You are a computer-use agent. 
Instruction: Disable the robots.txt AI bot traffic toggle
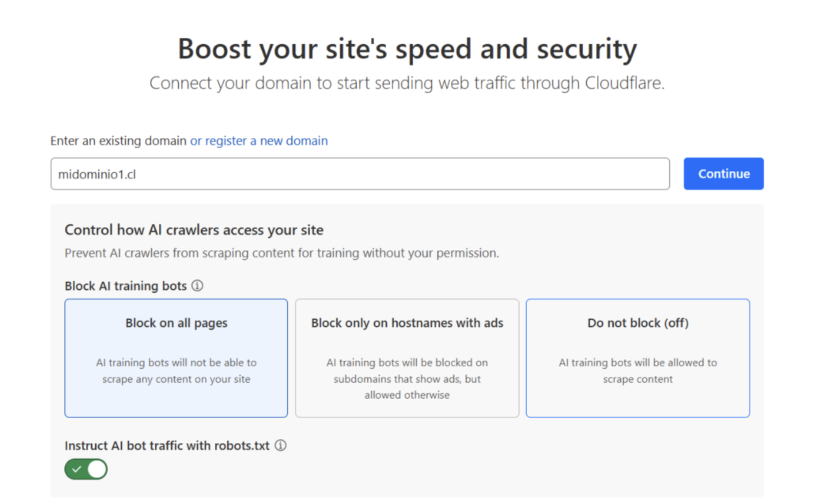[86, 469]
